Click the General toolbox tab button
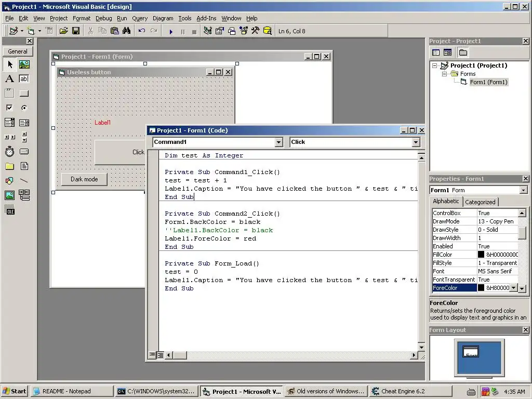The image size is (532, 399). [18, 51]
